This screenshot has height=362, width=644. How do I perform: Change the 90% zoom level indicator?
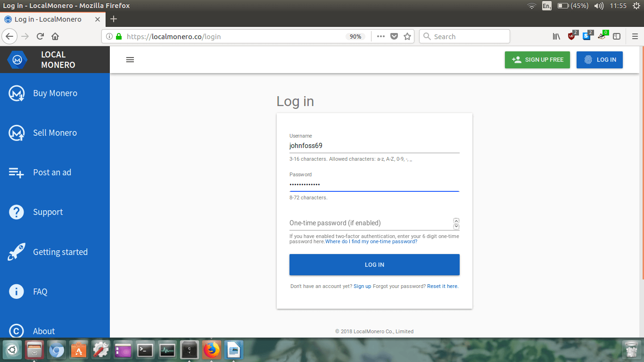355,37
